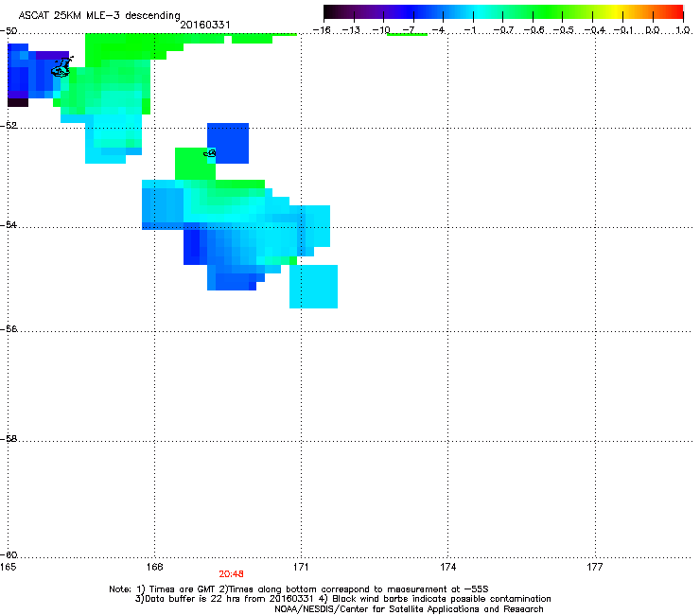Click the '177' longitude axis label
Viewport: 700px width, 615px height.
(x=595, y=567)
